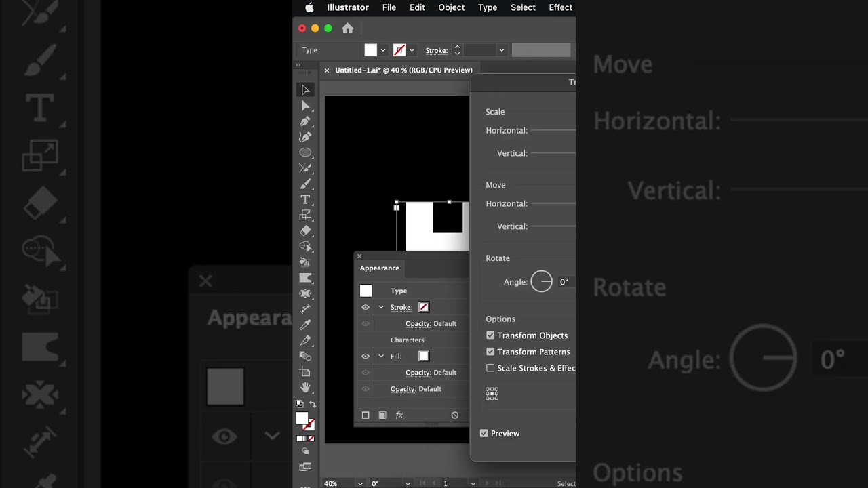
Task: Click the Stroke label in Appearance panel
Action: (x=401, y=307)
